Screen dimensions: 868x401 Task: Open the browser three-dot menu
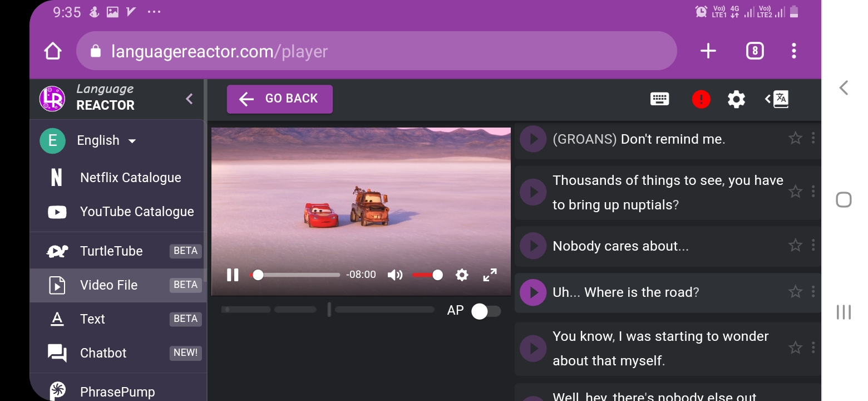pyautogui.click(x=794, y=51)
